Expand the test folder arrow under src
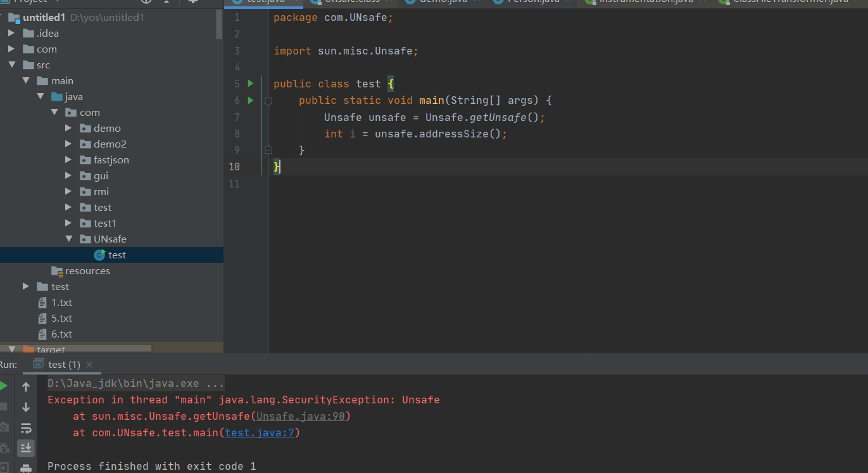 point(26,286)
